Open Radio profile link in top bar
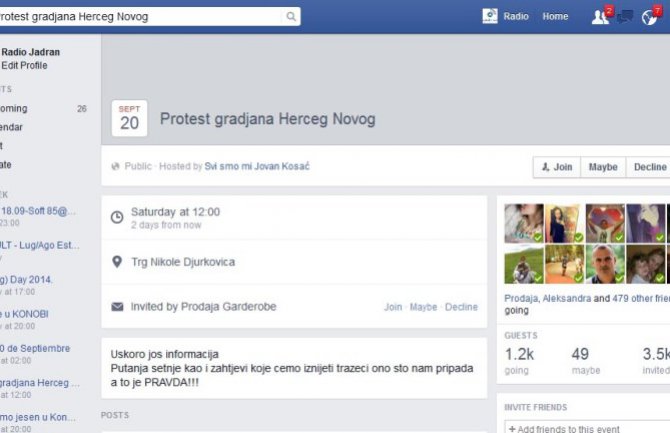Viewport: 670px width, 433px height. tap(516, 17)
